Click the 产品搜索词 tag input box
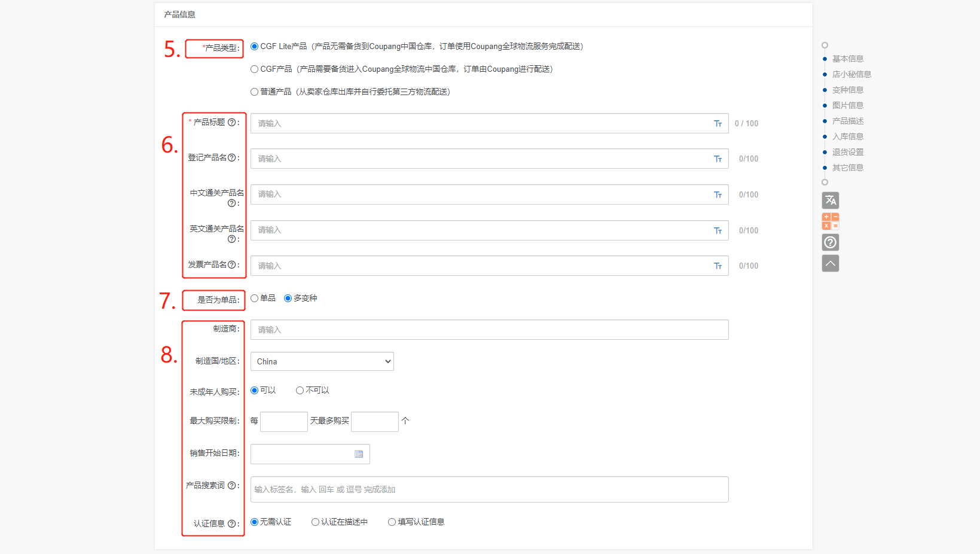 490,489
